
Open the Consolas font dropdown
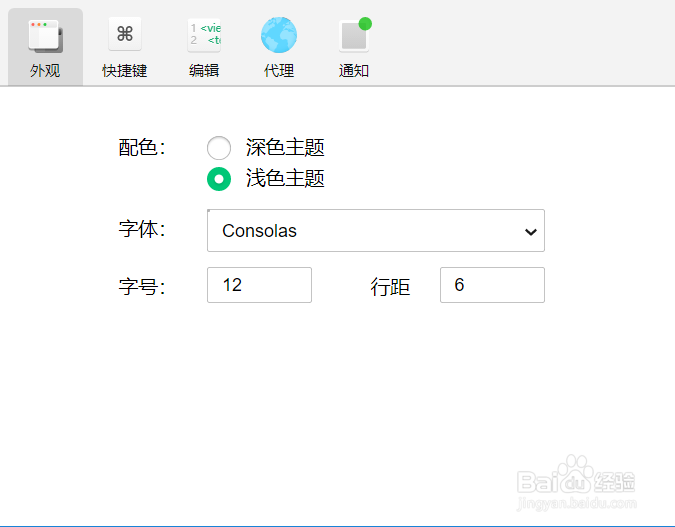pyautogui.click(x=376, y=230)
